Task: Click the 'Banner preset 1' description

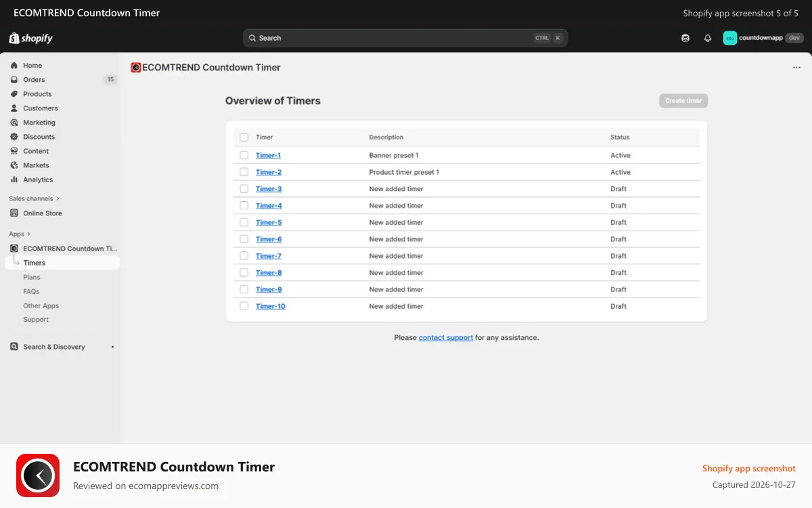Action: 394,155
